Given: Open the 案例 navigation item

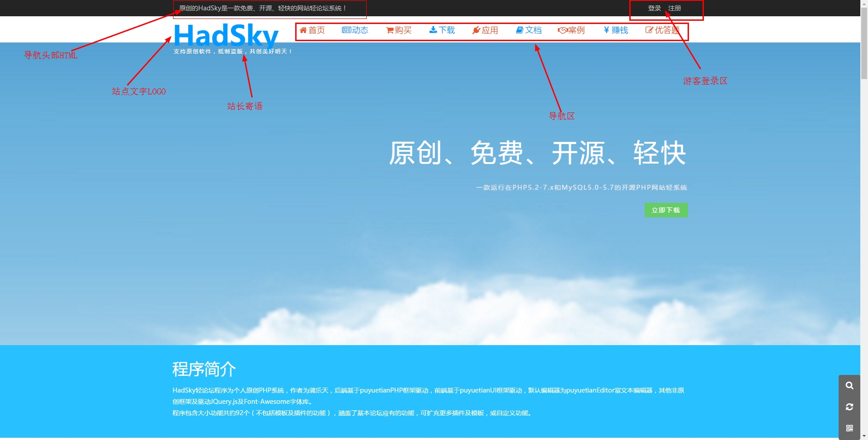Looking at the screenshot, I should [571, 30].
